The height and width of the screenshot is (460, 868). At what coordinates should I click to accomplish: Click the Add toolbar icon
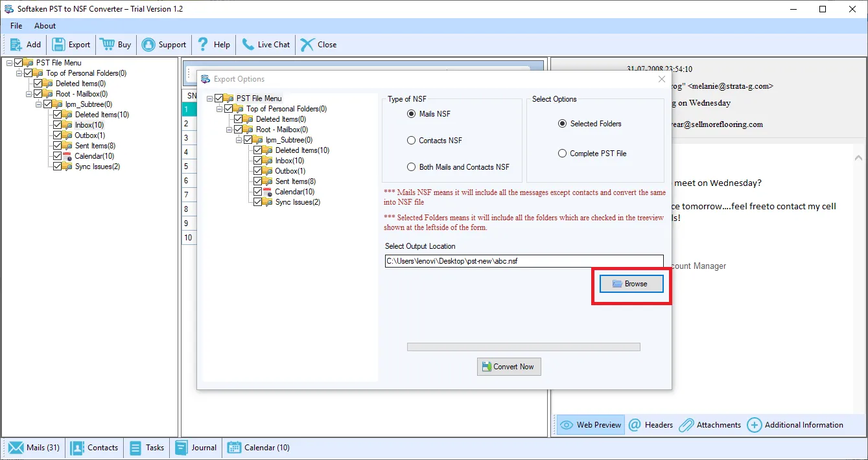click(x=16, y=45)
